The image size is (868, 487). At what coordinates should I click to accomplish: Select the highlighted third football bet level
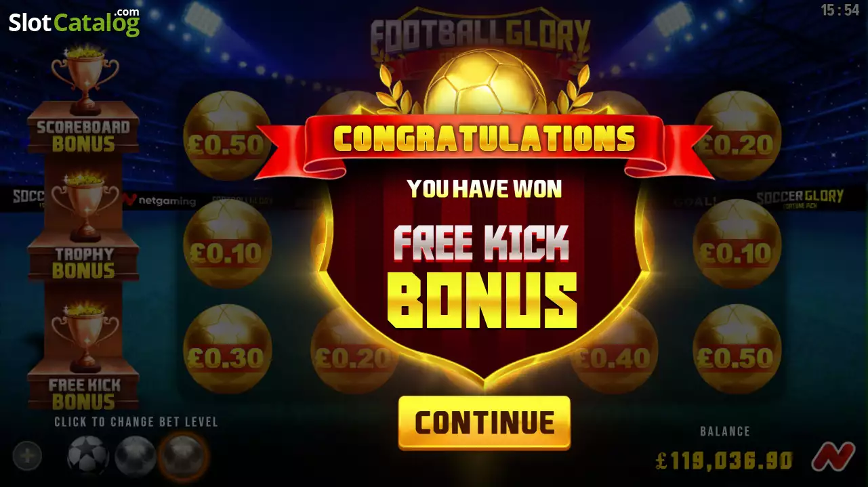tap(182, 456)
